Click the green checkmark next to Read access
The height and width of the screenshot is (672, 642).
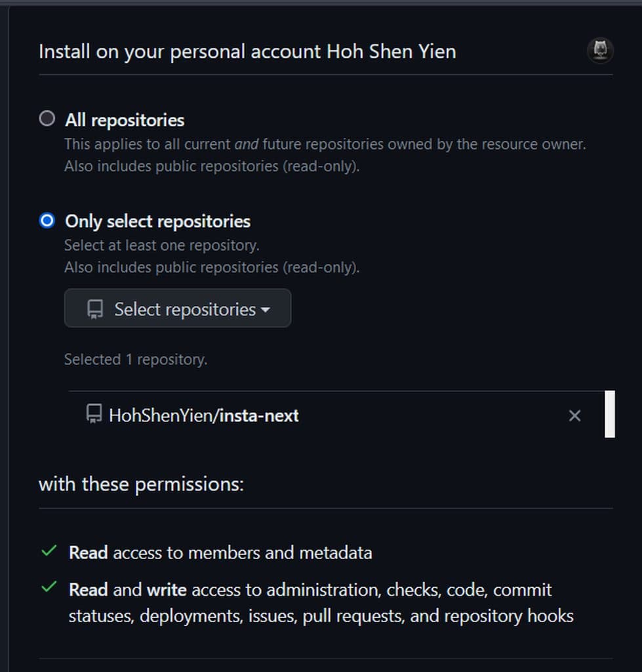click(49, 551)
